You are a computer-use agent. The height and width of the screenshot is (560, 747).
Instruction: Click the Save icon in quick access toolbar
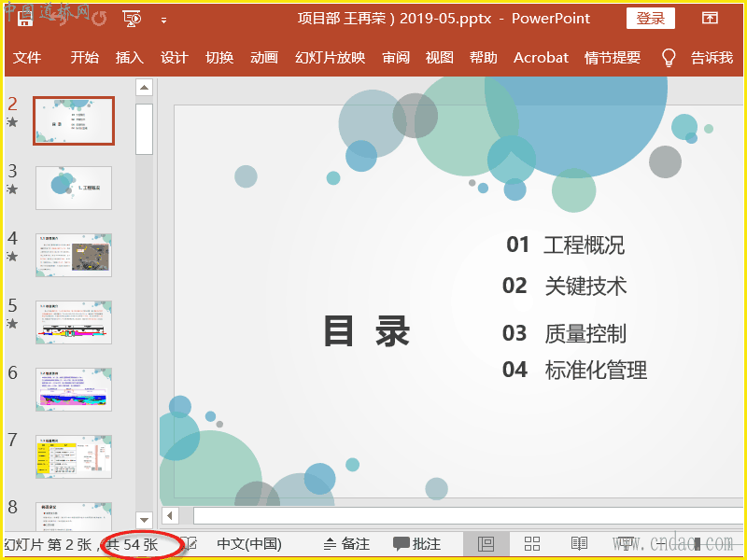click(25, 18)
